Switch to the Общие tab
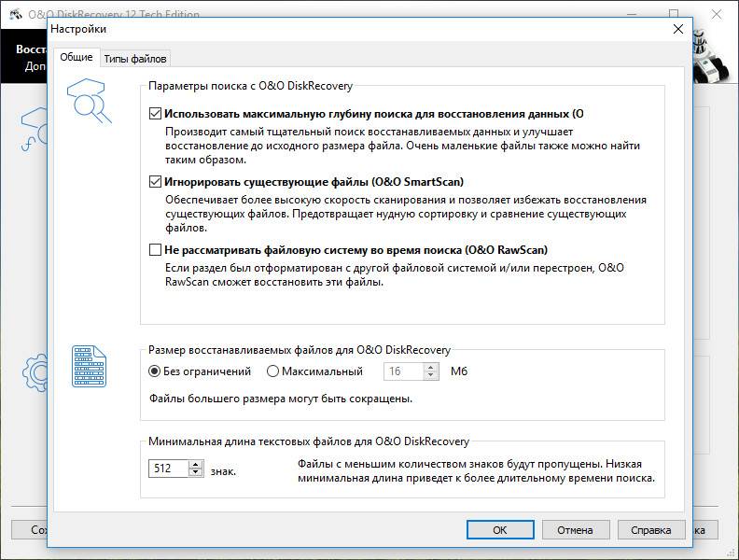 (x=77, y=58)
